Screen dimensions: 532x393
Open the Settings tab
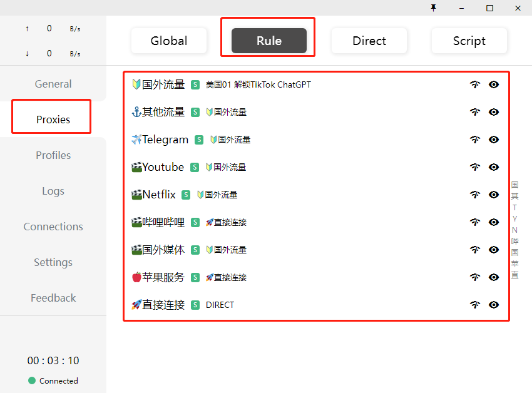[53, 262]
